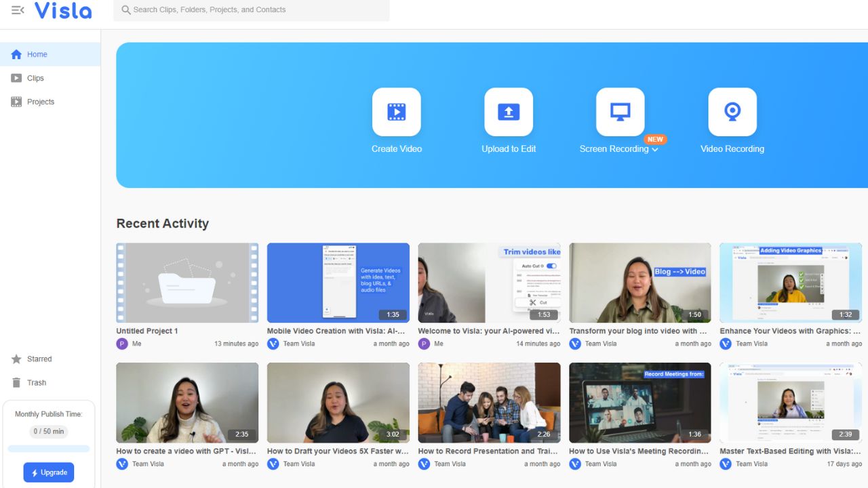Click Team Visla avatar under Mobile Video Creation
Screen dimensions: 868x488
point(273,344)
